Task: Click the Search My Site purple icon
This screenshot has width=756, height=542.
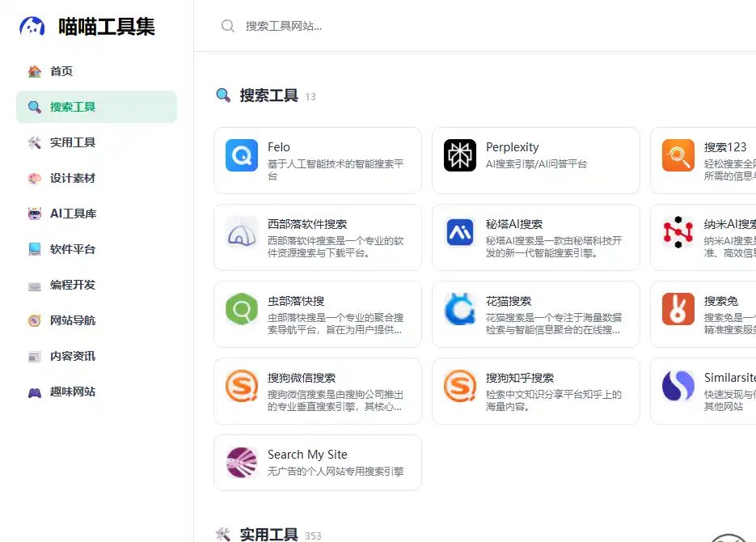Action: pos(242,463)
